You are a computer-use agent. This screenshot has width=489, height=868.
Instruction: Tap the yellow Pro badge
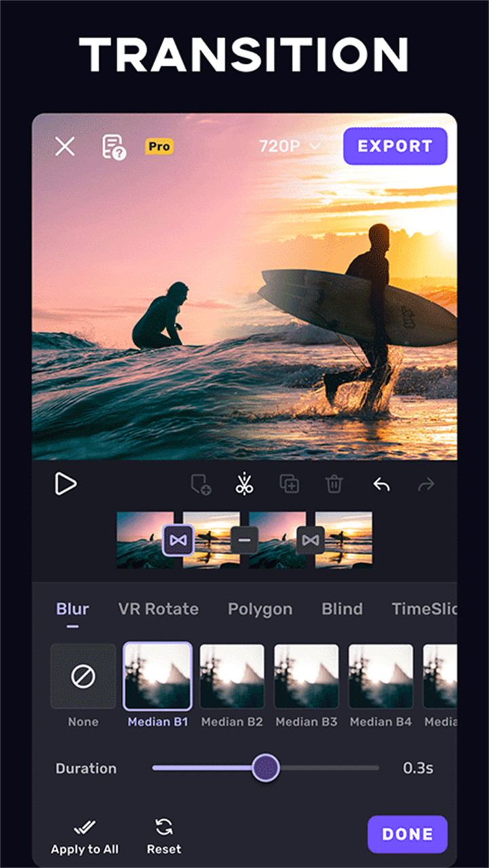160,146
